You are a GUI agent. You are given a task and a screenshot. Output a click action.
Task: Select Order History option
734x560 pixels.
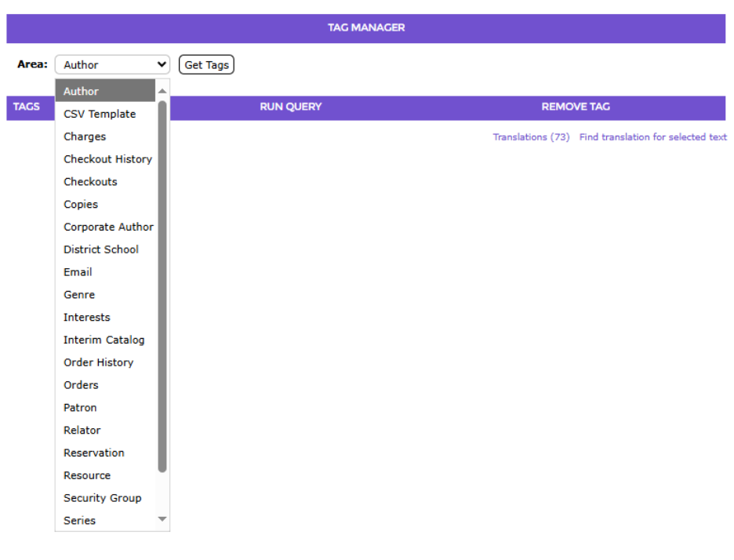coord(105,362)
